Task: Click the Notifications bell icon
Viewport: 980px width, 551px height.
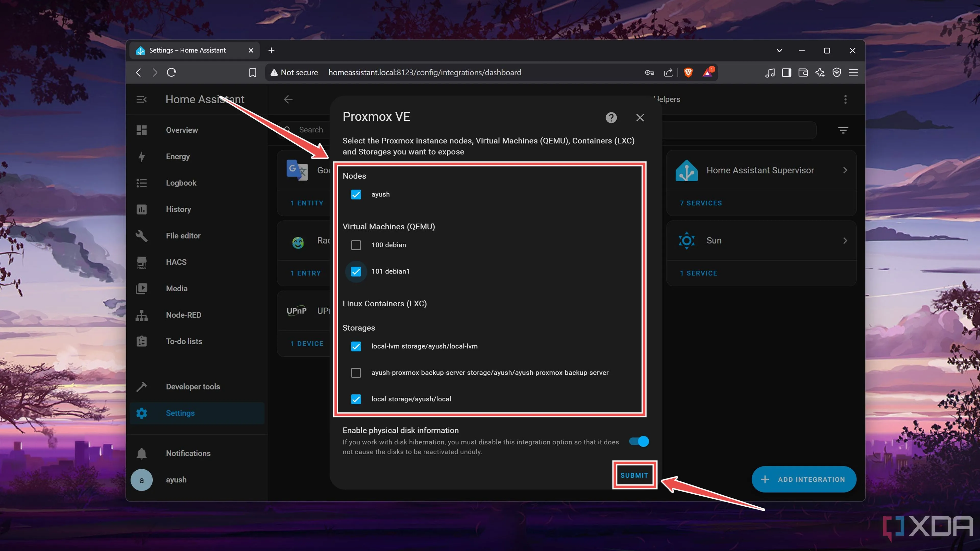Action: (x=142, y=453)
